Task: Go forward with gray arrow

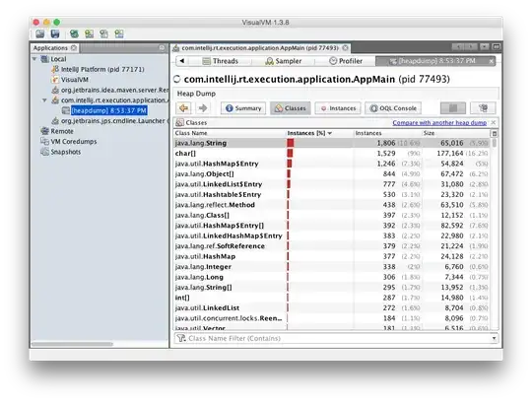Action: coord(203,108)
